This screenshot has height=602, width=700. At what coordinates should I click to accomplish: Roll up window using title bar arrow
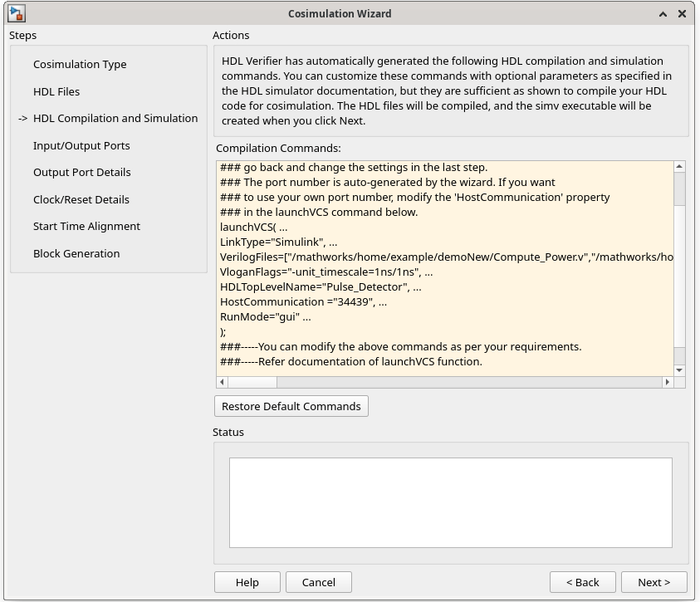tap(663, 14)
